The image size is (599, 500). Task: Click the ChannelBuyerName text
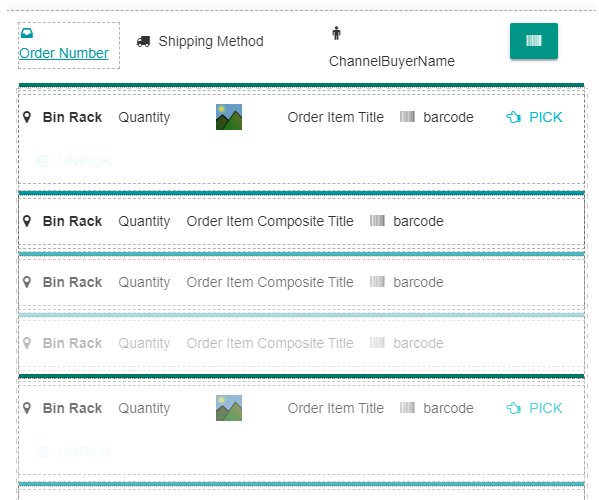(x=392, y=61)
